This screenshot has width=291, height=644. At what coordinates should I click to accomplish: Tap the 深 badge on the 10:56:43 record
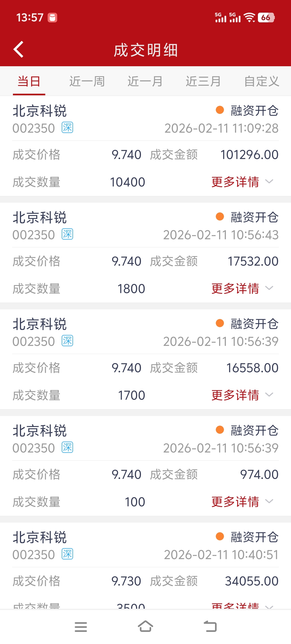click(x=67, y=234)
